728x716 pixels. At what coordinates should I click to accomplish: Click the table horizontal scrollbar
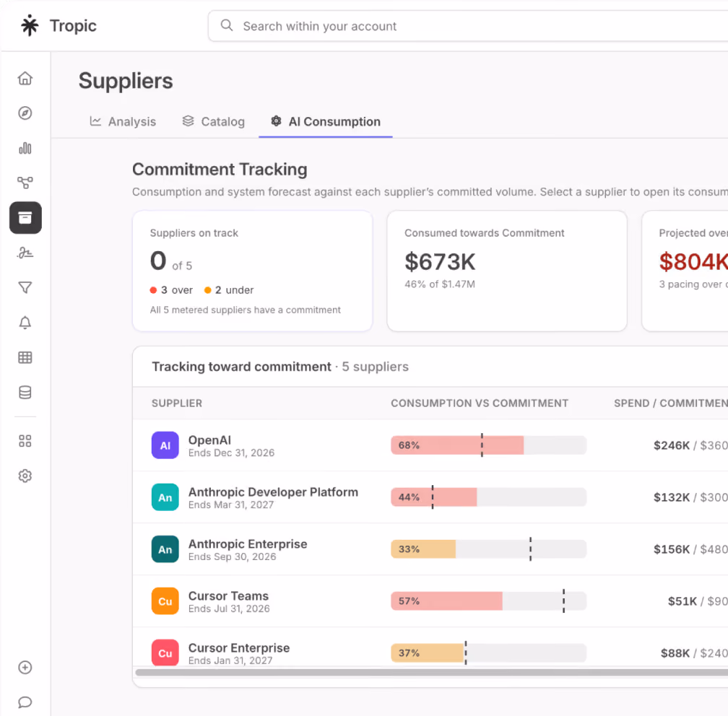[x=432, y=673]
